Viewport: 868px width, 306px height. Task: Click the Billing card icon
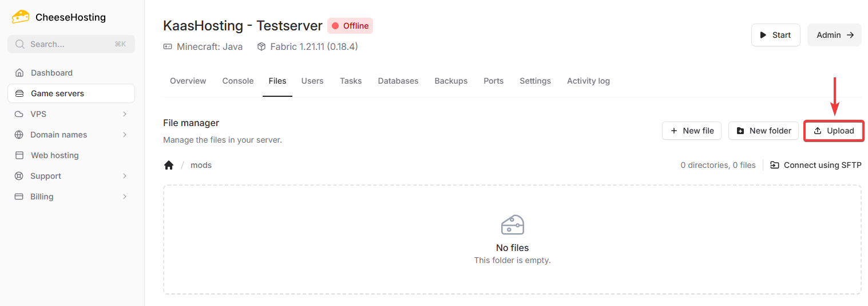19,197
